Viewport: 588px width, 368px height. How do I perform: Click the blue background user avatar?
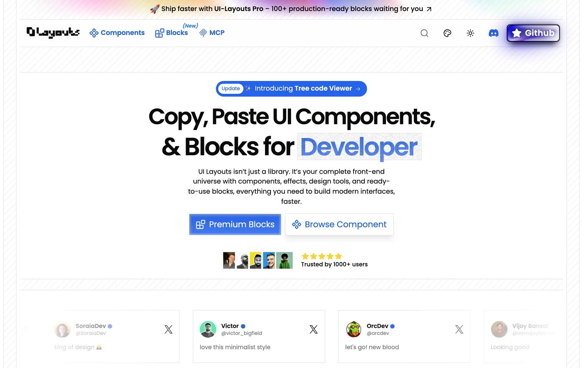pyautogui.click(x=269, y=260)
